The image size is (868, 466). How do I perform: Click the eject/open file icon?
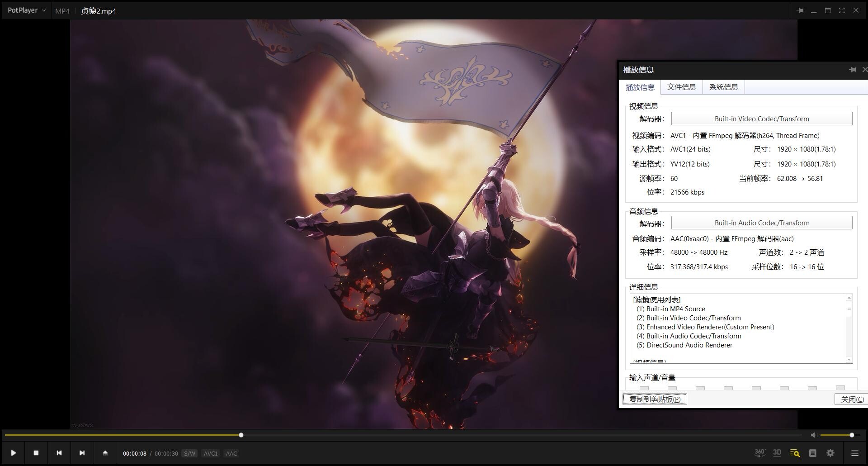[x=105, y=452]
